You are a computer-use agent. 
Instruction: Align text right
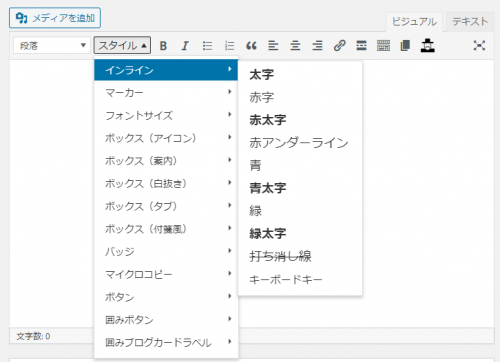point(317,45)
